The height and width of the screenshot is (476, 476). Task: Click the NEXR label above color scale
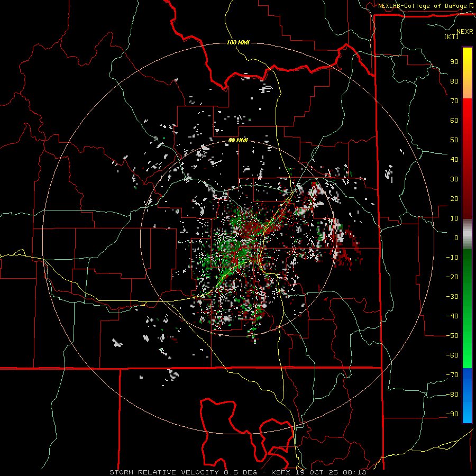click(x=464, y=32)
